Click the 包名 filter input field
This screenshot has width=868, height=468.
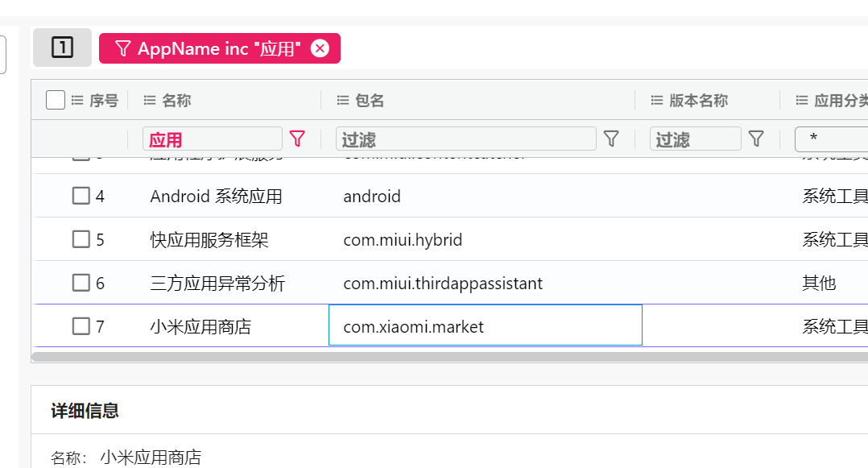466,139
